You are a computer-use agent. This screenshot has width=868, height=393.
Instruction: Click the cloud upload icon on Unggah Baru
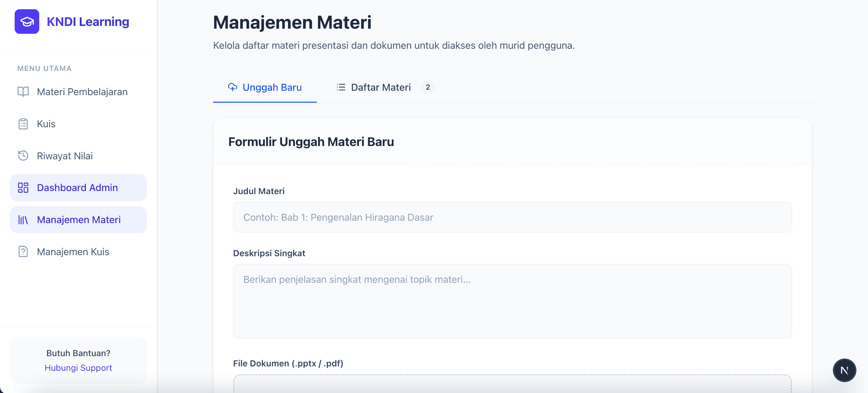coord(233,87)
